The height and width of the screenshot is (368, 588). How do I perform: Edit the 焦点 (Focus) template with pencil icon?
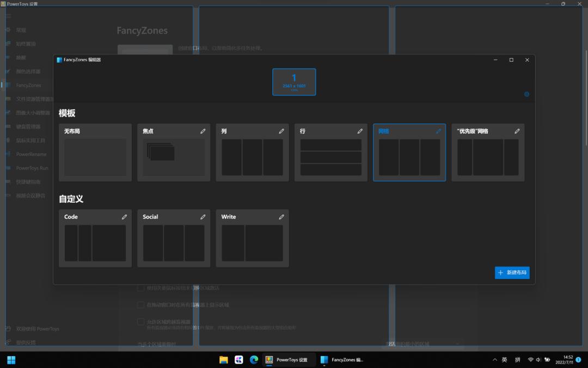203,131
